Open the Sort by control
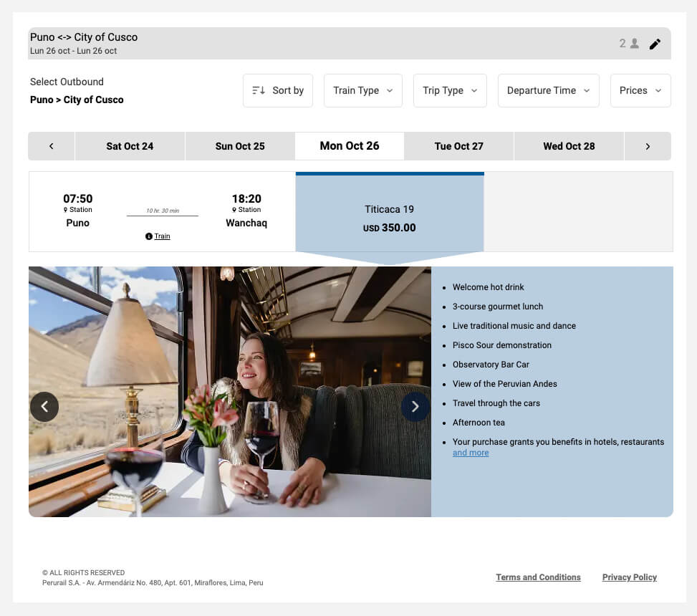697x616 pixels. pyautogui.click(x=278, y=91)
